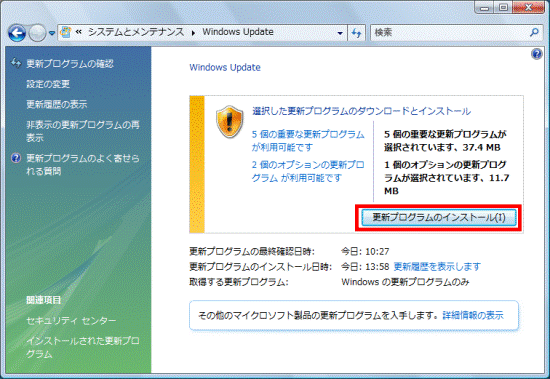Open 更新プログラムのよく寄せられる質問

click(x=83, y=165)
